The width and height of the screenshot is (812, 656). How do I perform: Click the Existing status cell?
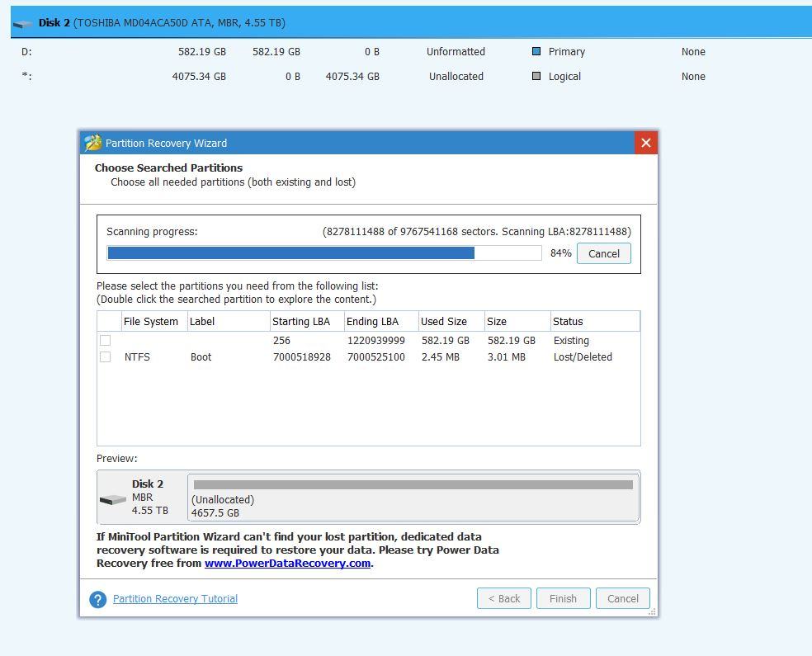[571, 340]
